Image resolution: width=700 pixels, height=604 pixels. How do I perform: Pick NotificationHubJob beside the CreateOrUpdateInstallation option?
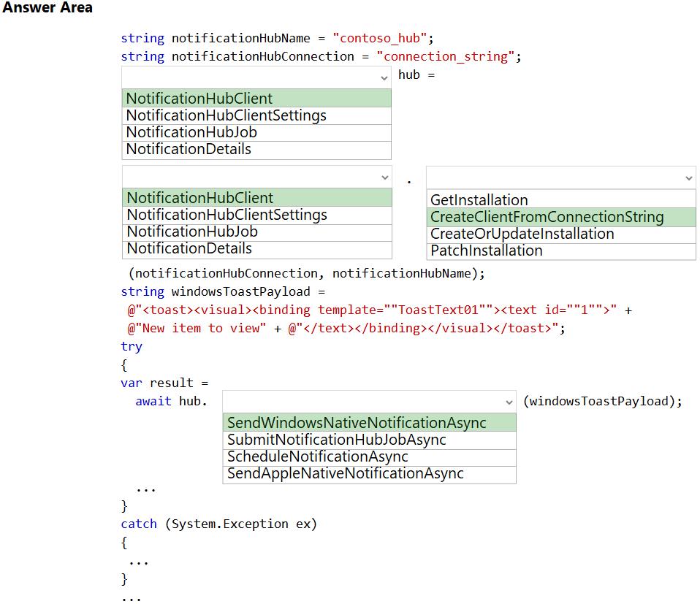[x=256, y=232]
